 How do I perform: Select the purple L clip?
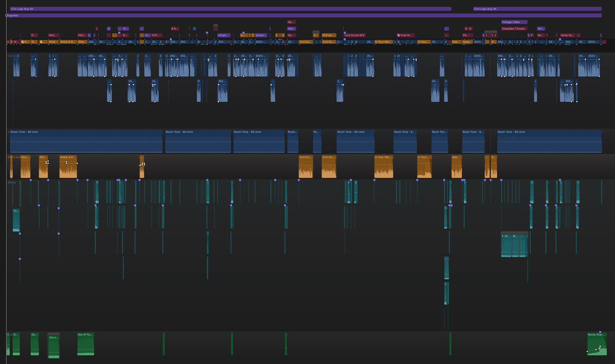[89, 35]
